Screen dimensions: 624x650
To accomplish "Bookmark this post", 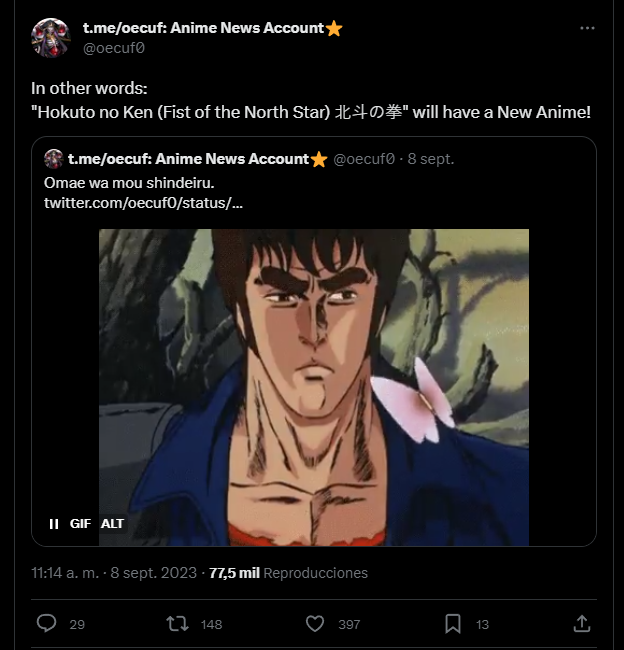I will coord(453,623).
